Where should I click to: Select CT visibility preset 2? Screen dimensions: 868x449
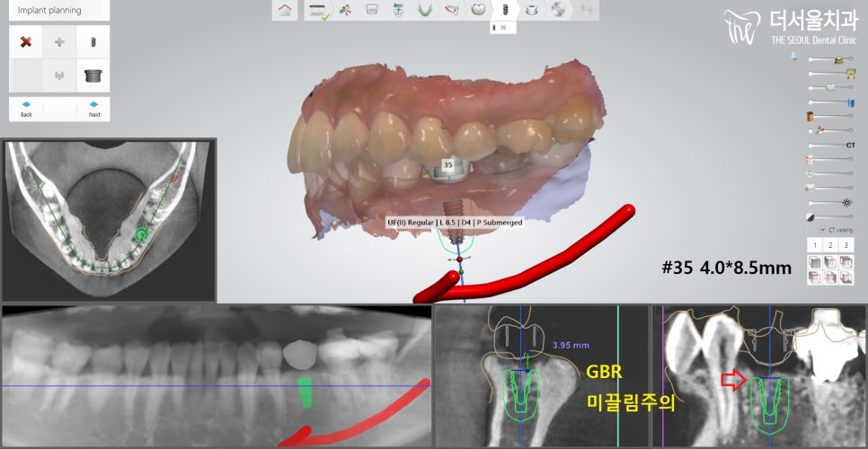click(x=829, y=245)
